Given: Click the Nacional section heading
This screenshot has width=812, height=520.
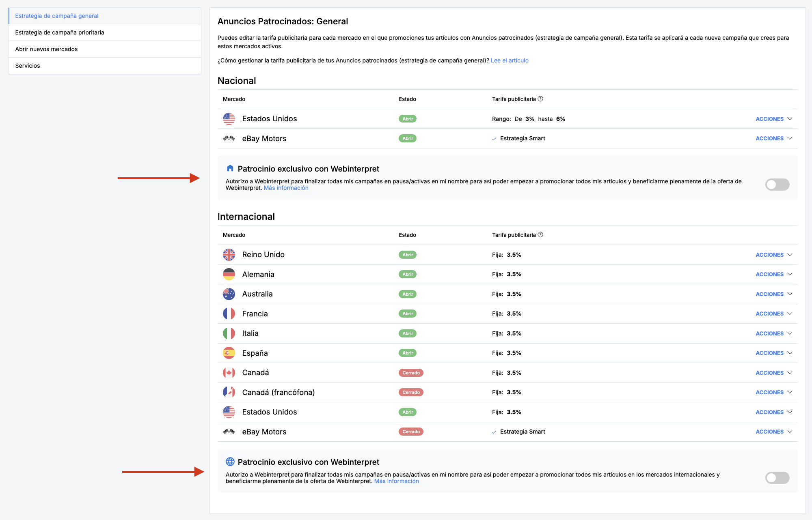Looking at the screenshot, I should (x=237, y=81).
